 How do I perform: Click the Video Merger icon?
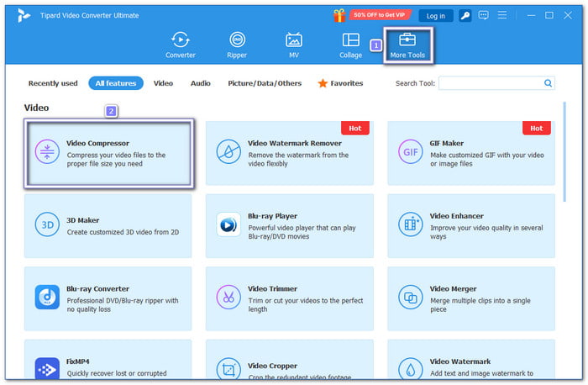coord(410,297)
